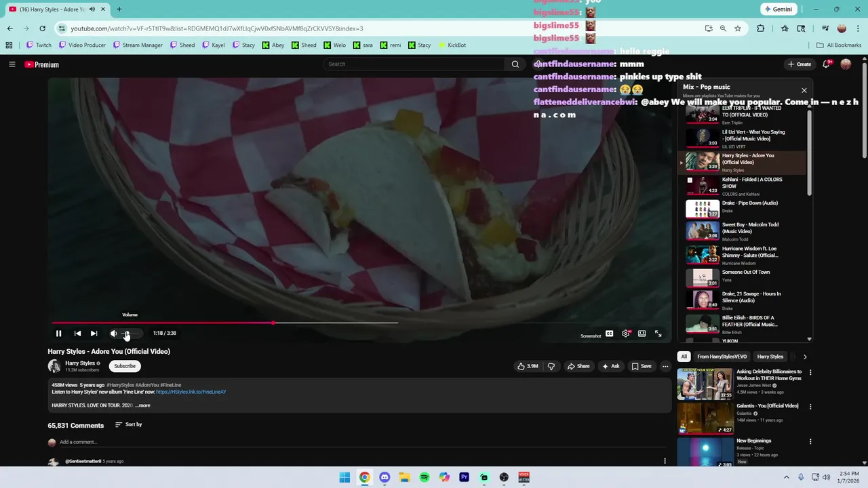The width and height of the screenshot is (868, 488).
Task: Reload the browser page
Action: (42, 28)
